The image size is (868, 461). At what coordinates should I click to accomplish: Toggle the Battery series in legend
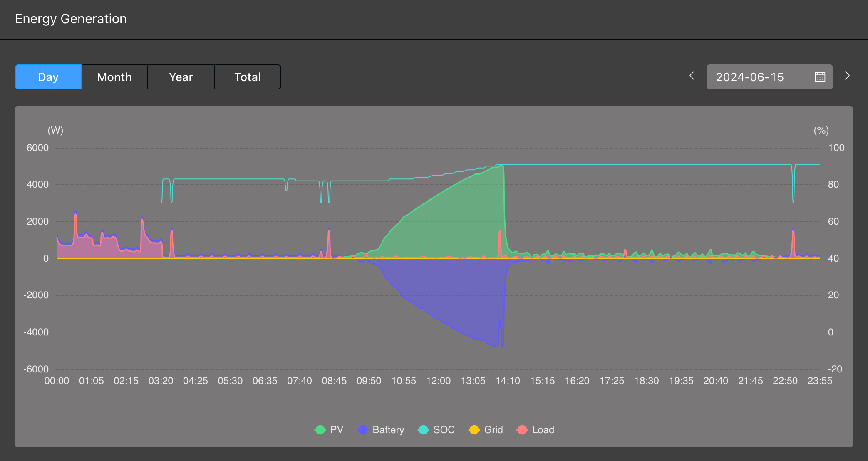(381, 430)
